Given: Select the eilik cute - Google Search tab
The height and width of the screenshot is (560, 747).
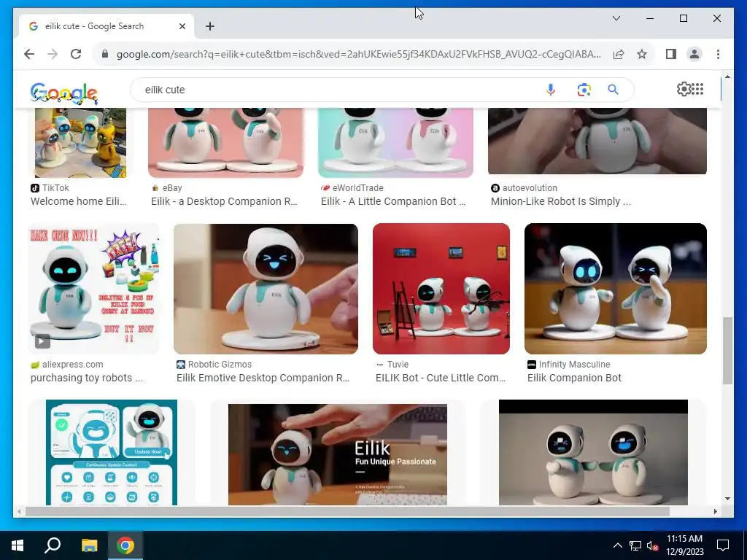Looking at the screenshot, I should (107, 26).
